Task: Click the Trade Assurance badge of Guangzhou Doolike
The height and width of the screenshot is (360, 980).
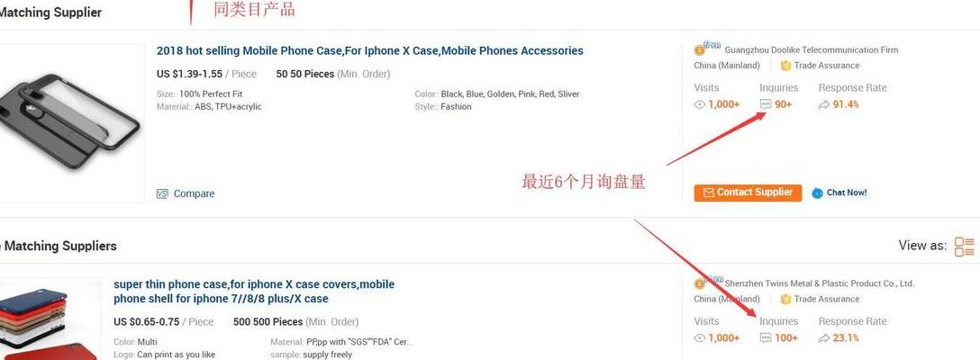Action: tap(820, 66)
